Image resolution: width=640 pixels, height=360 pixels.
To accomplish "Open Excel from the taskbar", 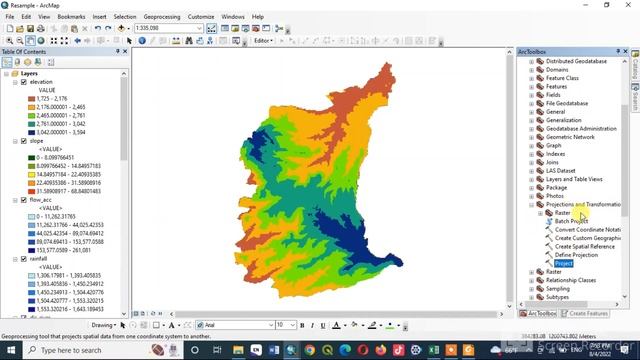I will 433,350.
